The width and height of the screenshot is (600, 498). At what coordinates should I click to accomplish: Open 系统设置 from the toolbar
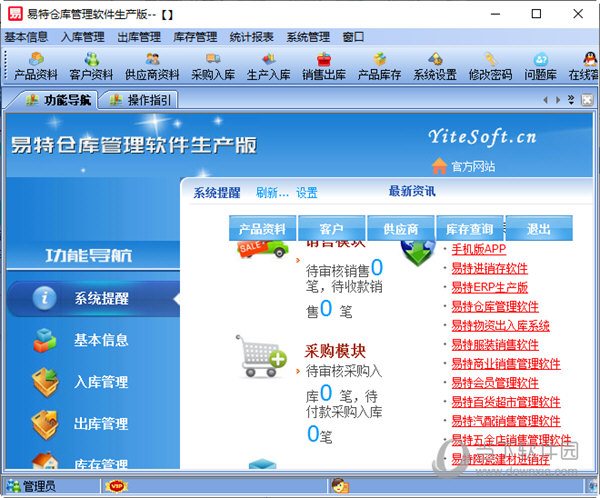point(435,66)
